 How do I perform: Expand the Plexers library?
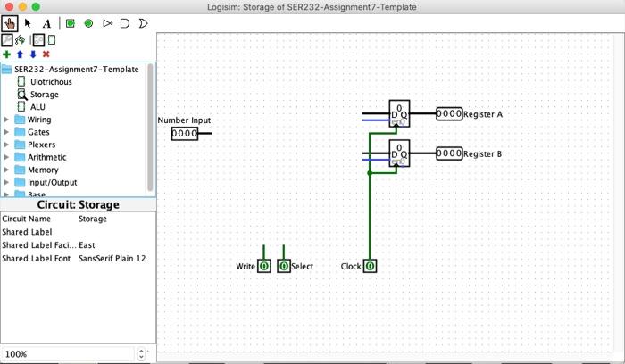coord(6,145)
